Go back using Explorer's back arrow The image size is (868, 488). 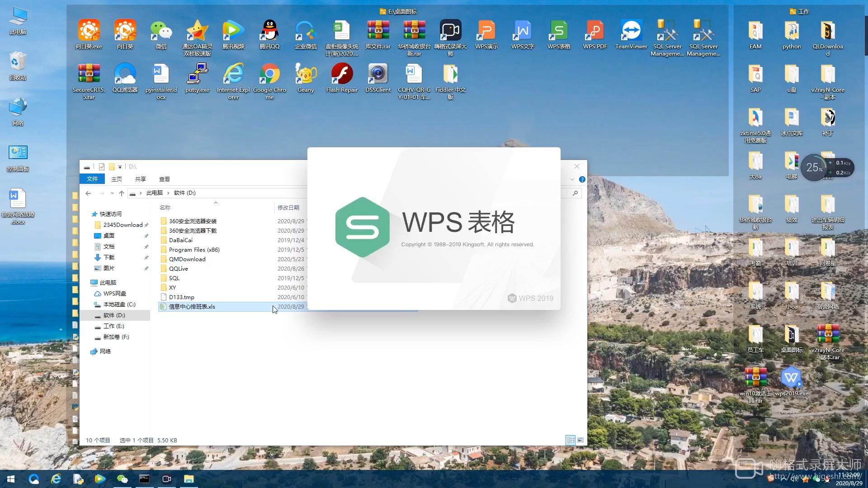88,193
